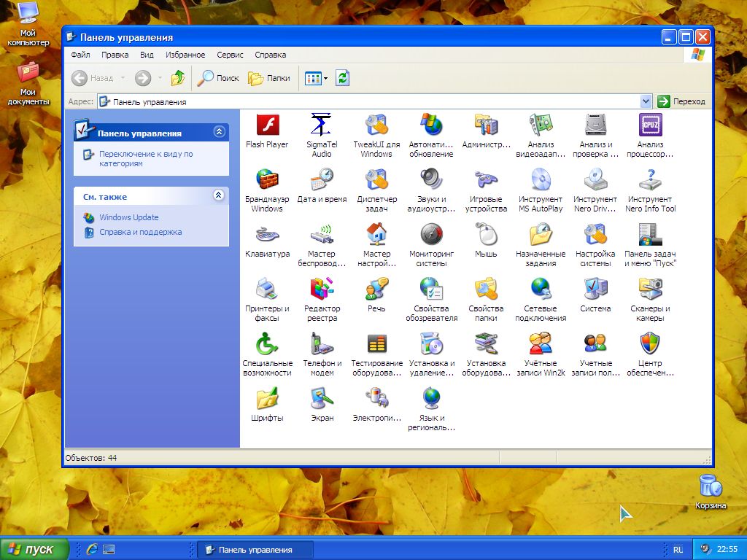Open the Шрифты folder icon
Image resolution: width=747 pixels, height=560 pixels.
267,399
